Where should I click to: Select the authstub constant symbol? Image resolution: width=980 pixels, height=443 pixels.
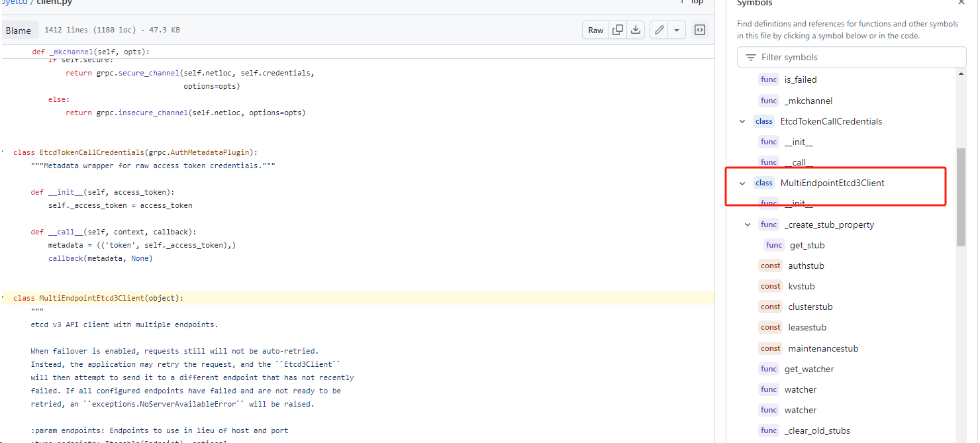point(806,266)
